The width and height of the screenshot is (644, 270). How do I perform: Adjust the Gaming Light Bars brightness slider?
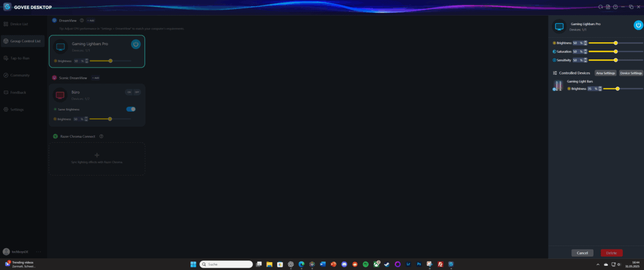pyautogui.click(x=623, y=88)
